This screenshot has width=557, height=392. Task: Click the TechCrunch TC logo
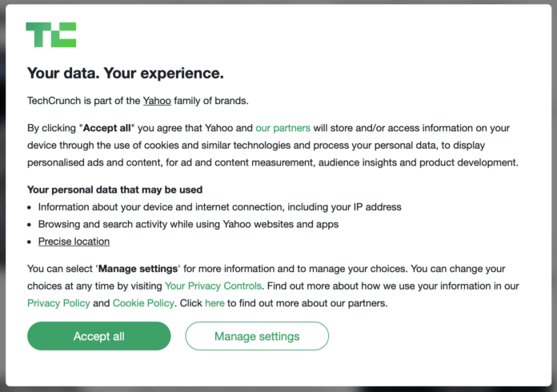(x=50, y=34)
